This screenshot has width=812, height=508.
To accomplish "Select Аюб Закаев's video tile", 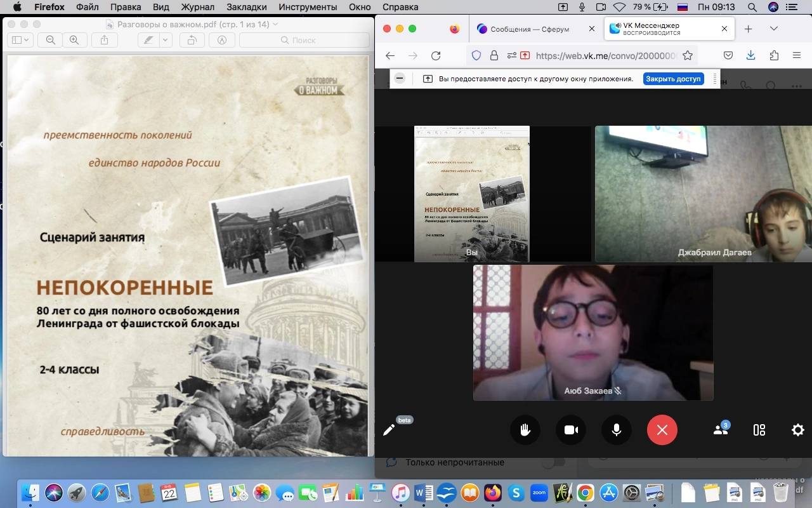I will (x=593, y=333).
